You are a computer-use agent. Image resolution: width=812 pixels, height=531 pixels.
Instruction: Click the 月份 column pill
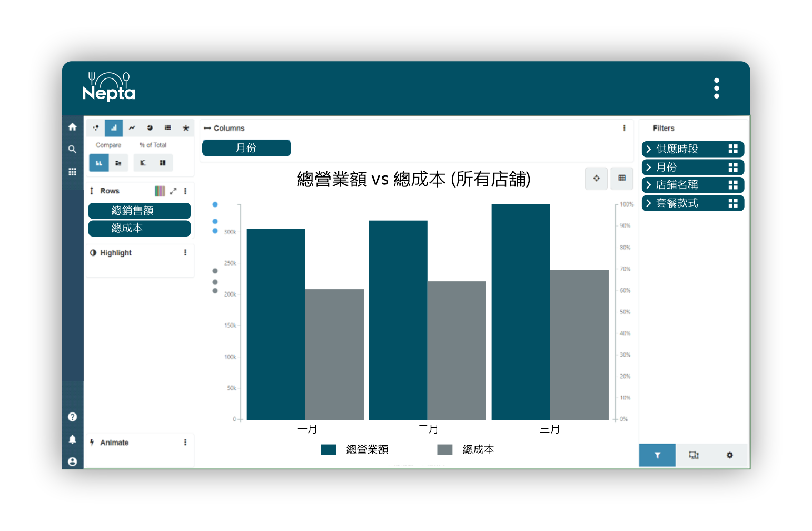point(246,148)
